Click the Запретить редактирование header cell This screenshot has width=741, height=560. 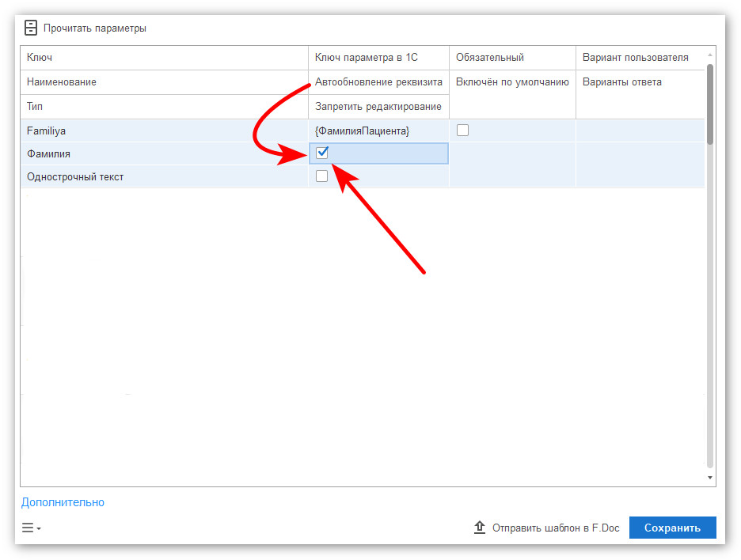[x=378, y=107]
